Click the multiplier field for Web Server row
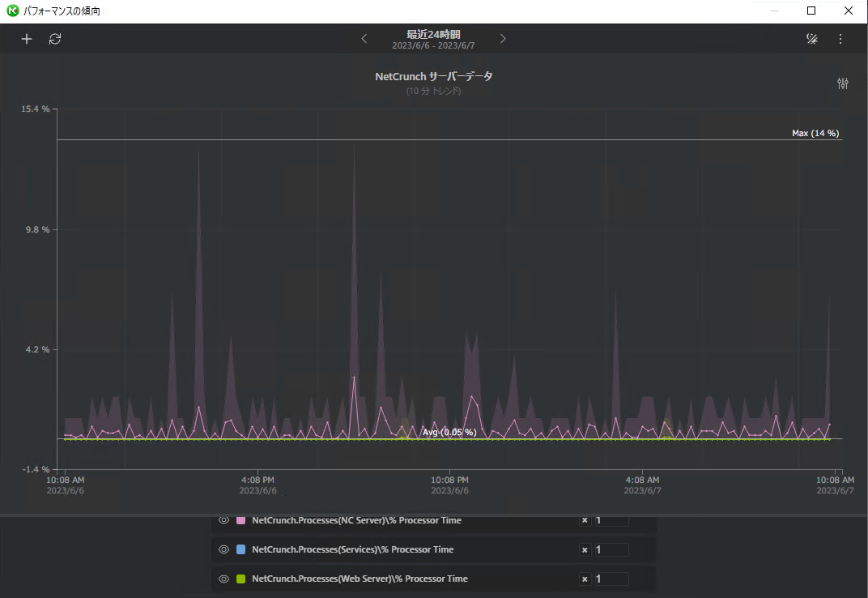Viewport: 868px width, 598px height. click(611, 579)
